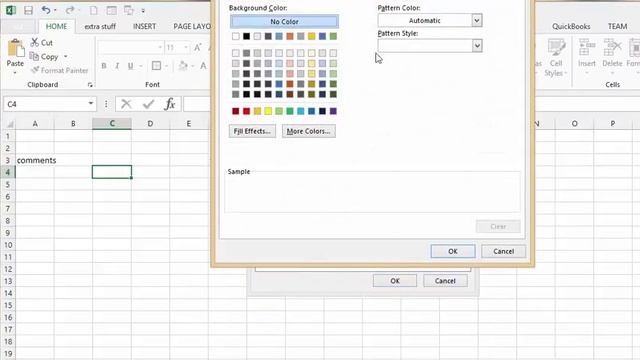Image resolution: width=640 pixels, height=360 pixels.
Task: Click the Insert cells icon
Action: click(587, 48)
